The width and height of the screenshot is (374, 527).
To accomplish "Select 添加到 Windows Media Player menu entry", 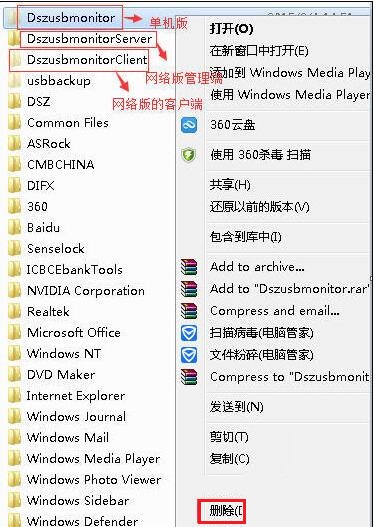I will coord(290,73).
